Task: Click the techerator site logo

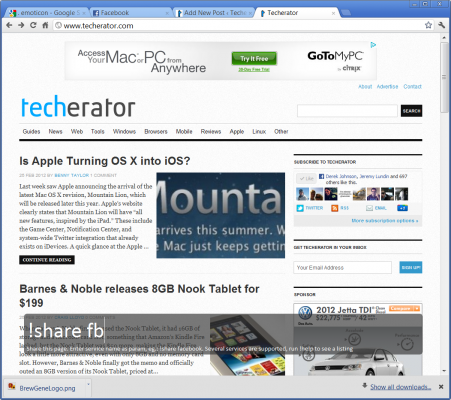Action: coord(78,107)
